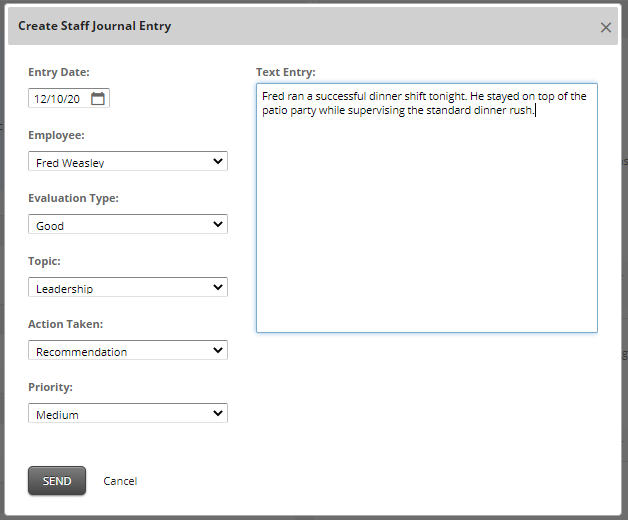Viewport: 628px width, 520px height.
Task: Click the "Entry Date:" label
Action: [59, 72]
